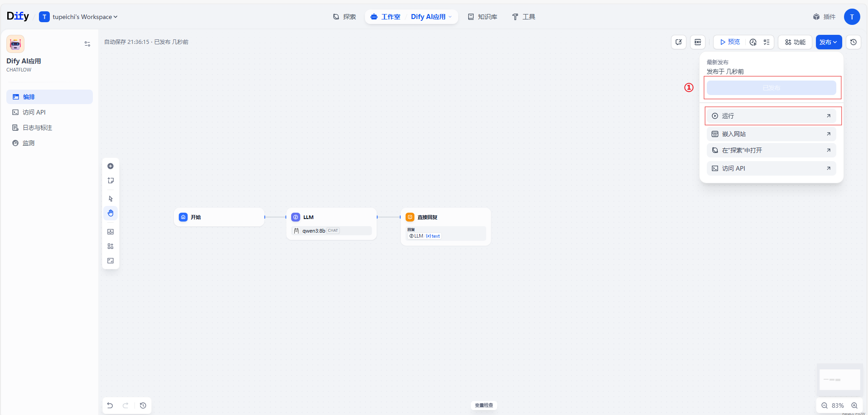Select 编排 in the sidebar
The height and width of the screenshot is (415, 868).
click(49, 97)
